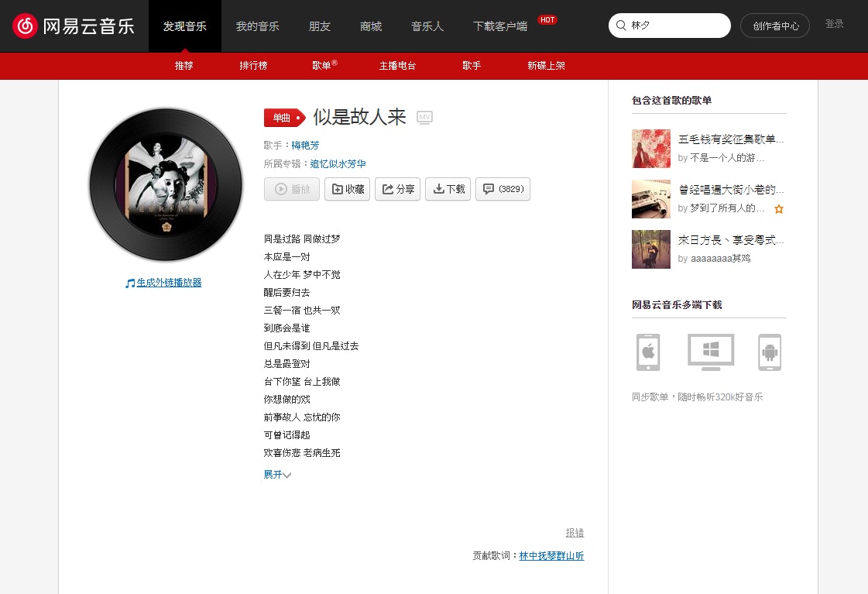The width and height of the screenshot is (868, 594).
Task: Switch to the 排行榜 sub-navigation tab
Action: coord(253,66)
